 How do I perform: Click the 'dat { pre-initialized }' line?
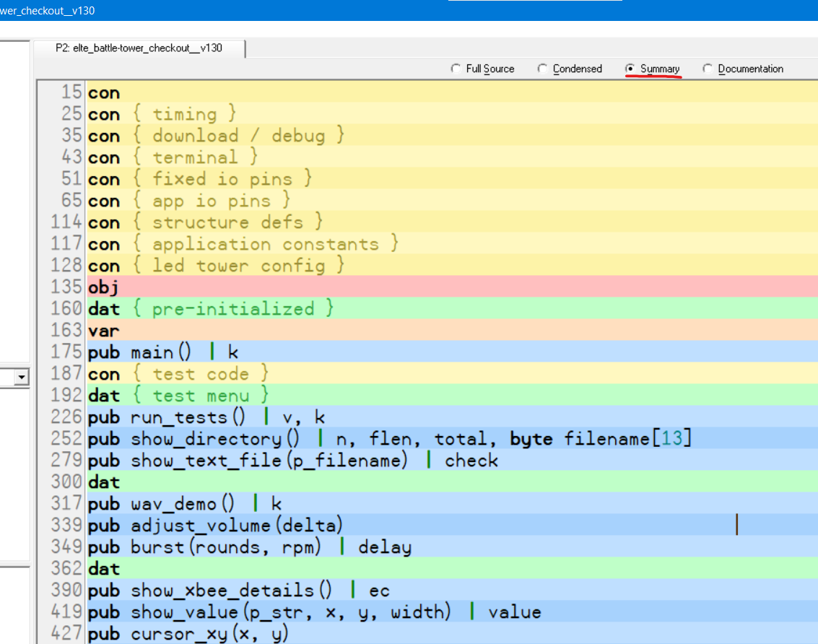click(453, 309)
